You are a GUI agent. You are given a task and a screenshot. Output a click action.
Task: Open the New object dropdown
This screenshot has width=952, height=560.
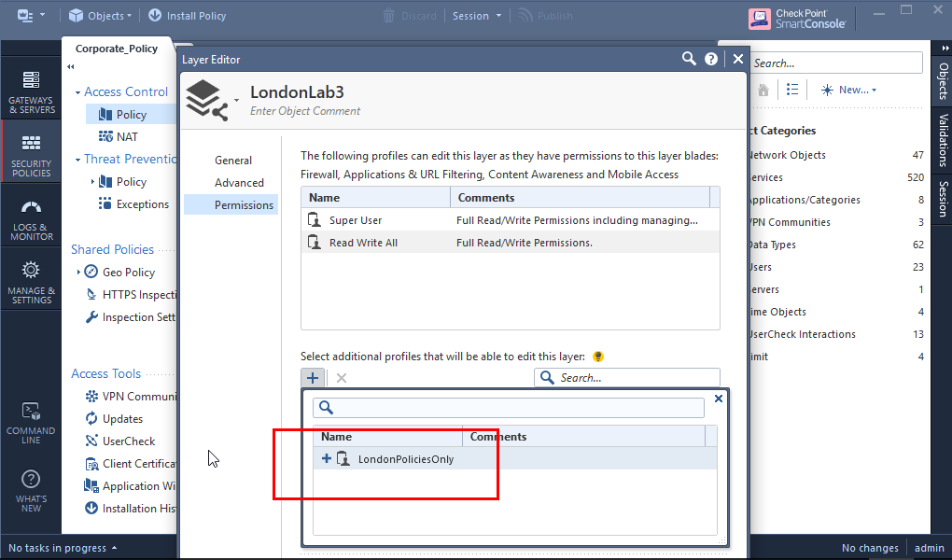click(848, 90)
